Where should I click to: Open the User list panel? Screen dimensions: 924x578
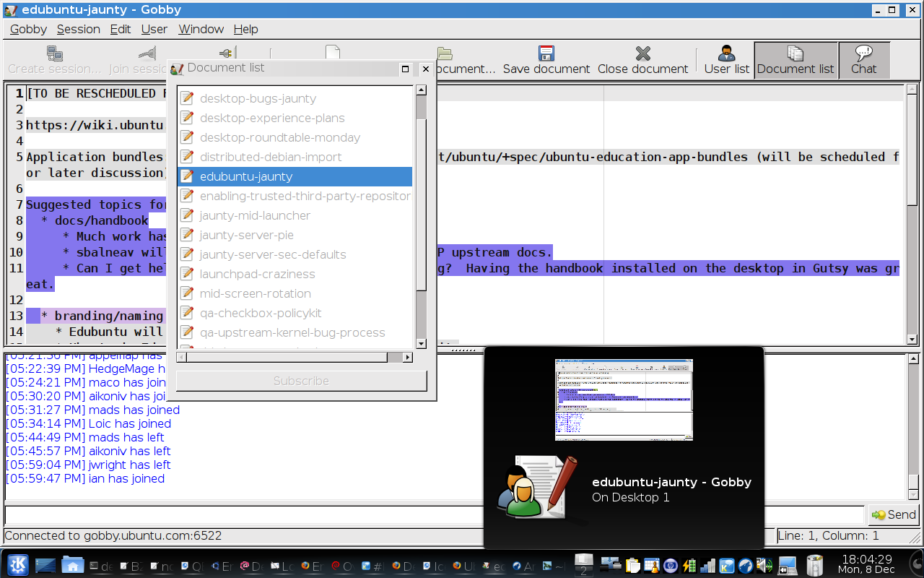point(726,60)
